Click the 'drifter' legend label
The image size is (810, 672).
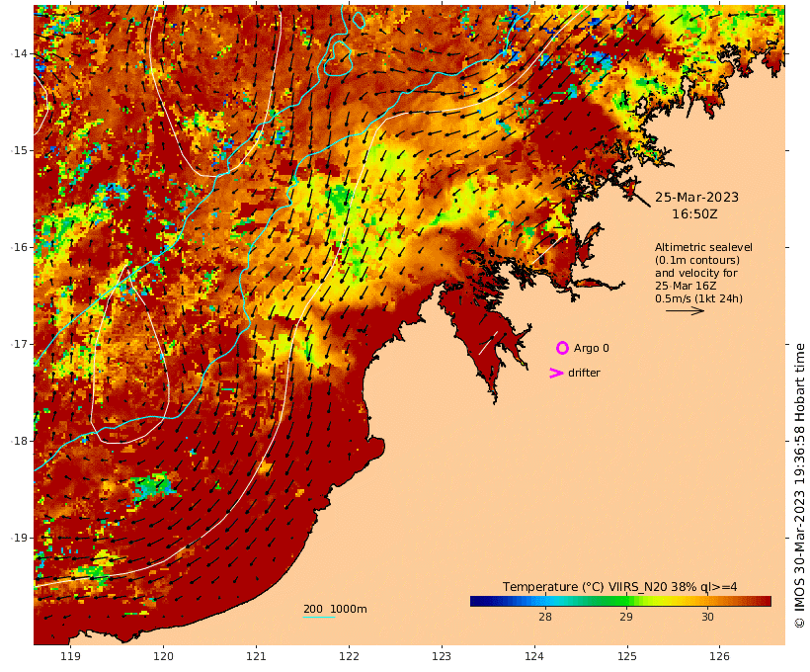584,373
